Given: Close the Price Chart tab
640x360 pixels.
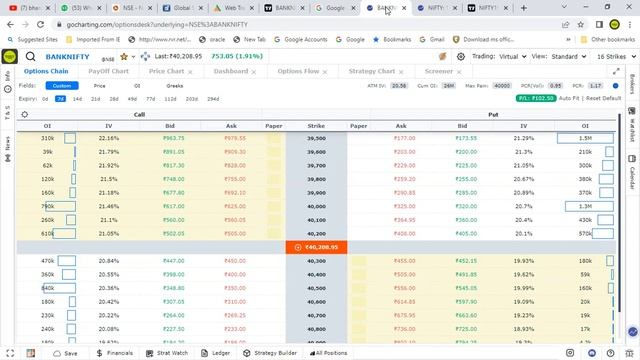Looking at the screenshot, I should (190, 72).
